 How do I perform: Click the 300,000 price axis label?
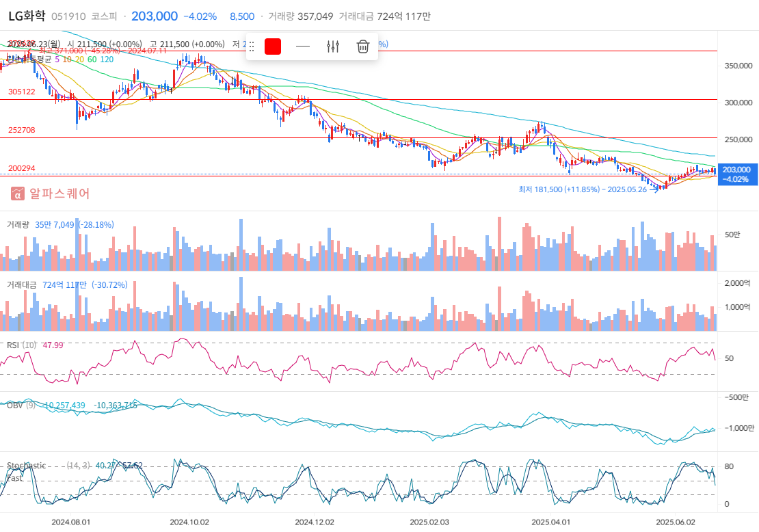click(x=738, y=103)
